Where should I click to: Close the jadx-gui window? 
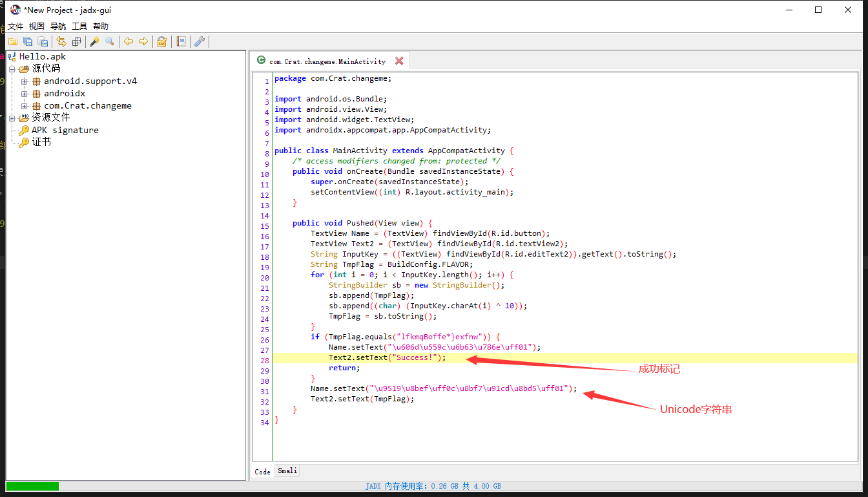coord(849,10)
